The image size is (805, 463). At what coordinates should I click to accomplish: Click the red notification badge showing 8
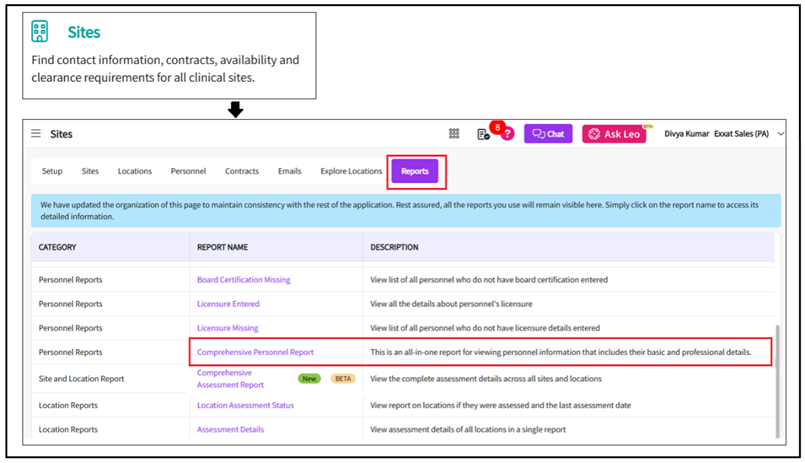(495, 127)
